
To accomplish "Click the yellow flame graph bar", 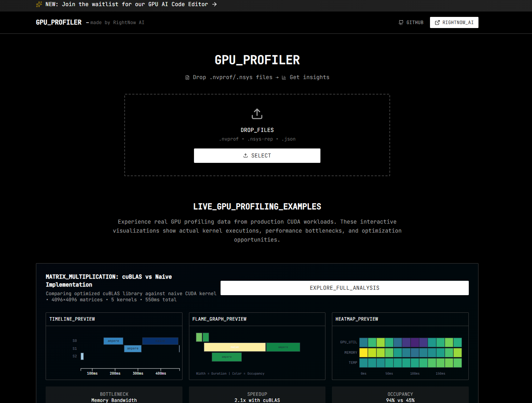I will [235, 347].
